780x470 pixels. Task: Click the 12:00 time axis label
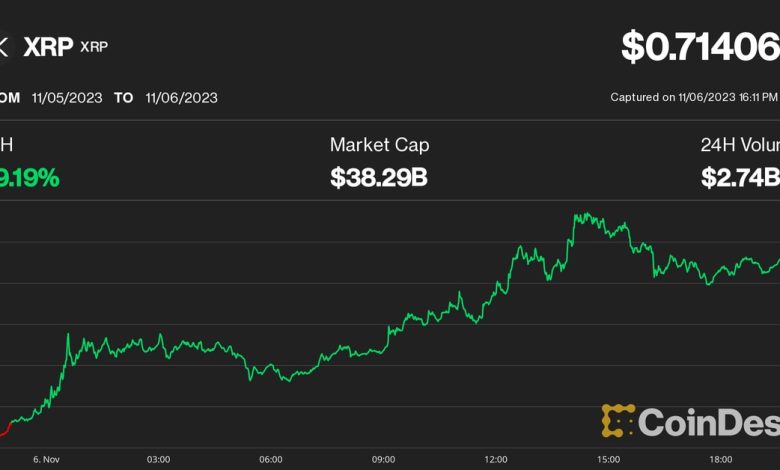pyautogui.click(x=496, y=458)
